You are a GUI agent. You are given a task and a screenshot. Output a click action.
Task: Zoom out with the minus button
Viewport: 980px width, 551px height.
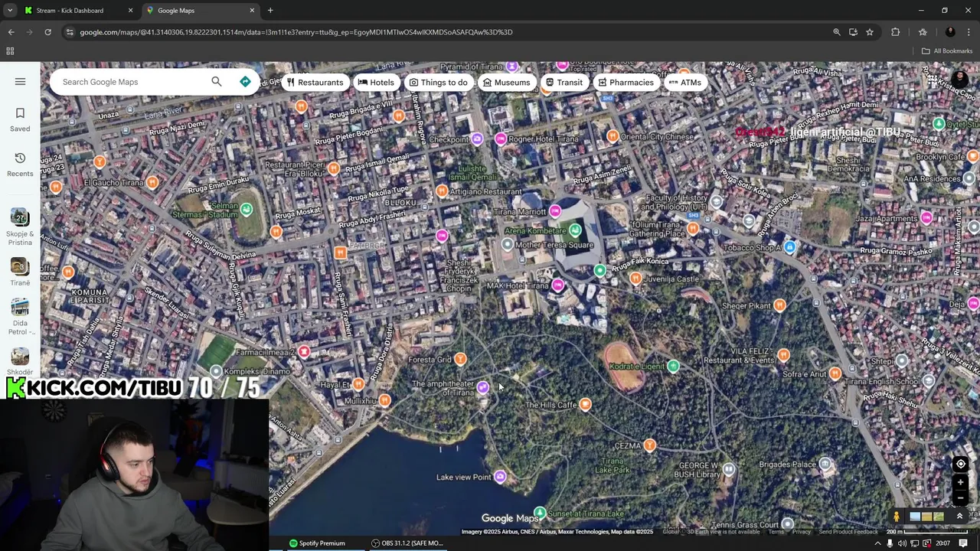(x=960, y=497)
